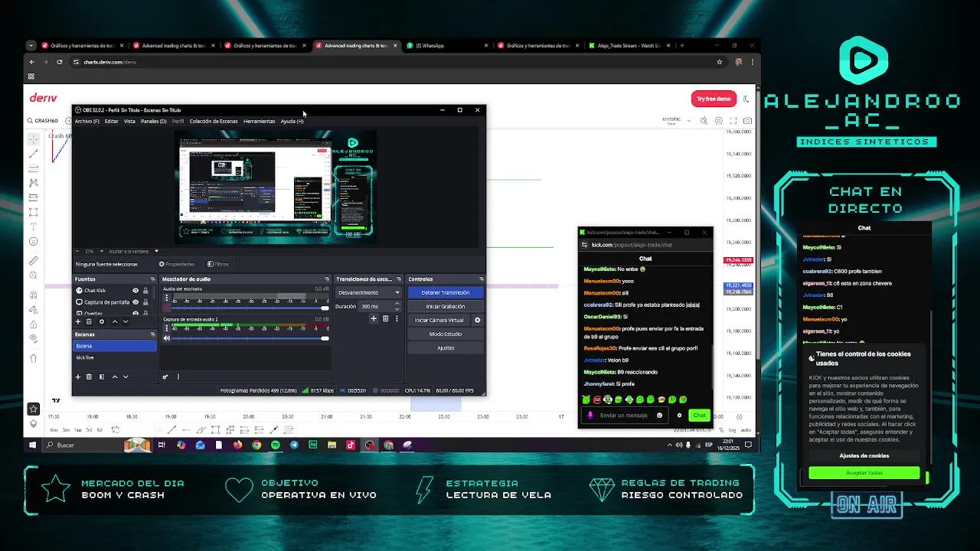Delete scene transition with trash icon

(385, 318)
